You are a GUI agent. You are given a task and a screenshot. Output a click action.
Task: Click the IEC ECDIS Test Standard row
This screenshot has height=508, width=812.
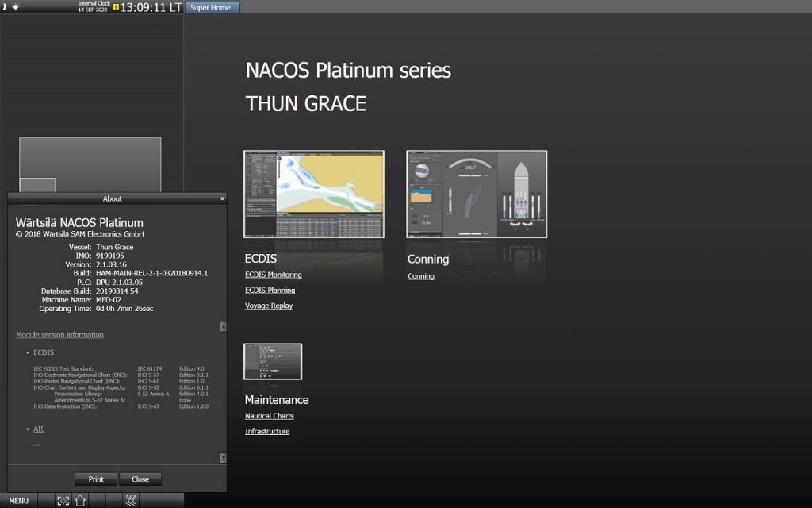tap(121, 368)
